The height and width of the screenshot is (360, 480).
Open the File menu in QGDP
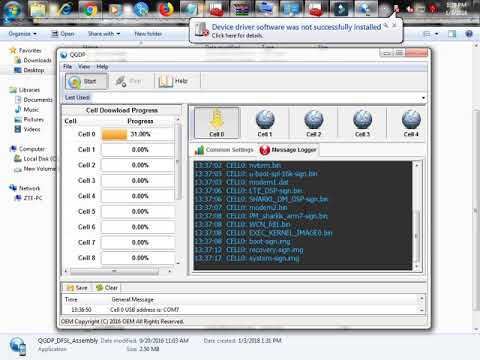(x=68, y=67)
